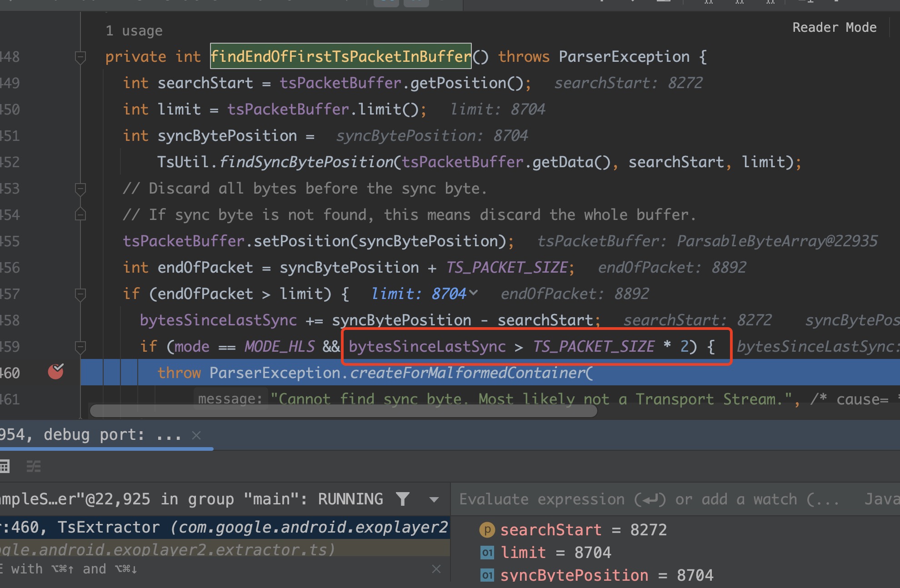
Task: Close the 'debug port: ...' session tab
Action: [x=196, y=435]
